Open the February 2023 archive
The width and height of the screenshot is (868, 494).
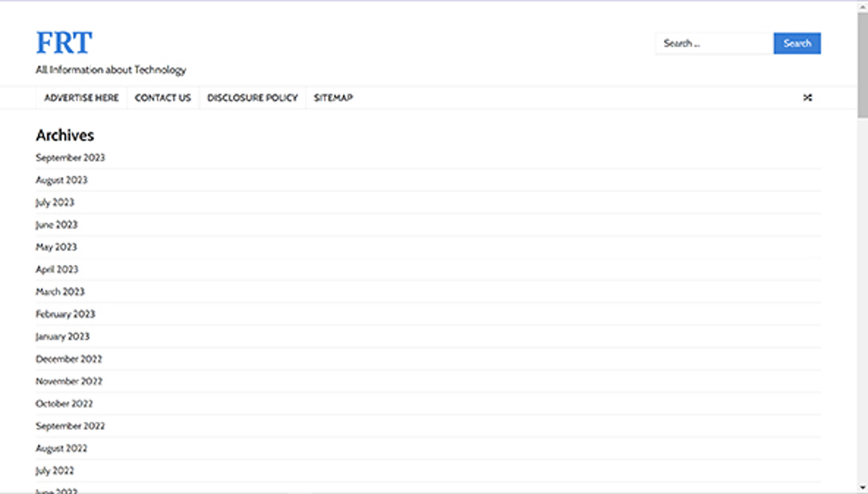coord(66,314)
